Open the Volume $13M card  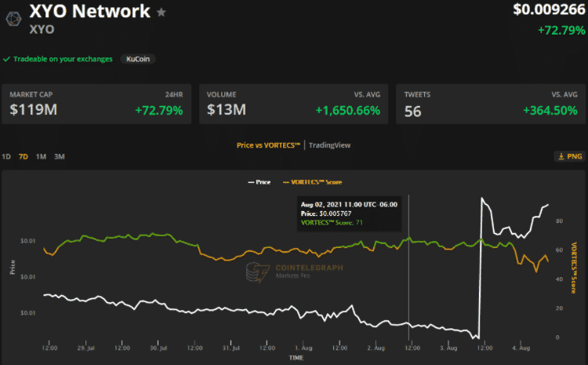click(293, 104)
